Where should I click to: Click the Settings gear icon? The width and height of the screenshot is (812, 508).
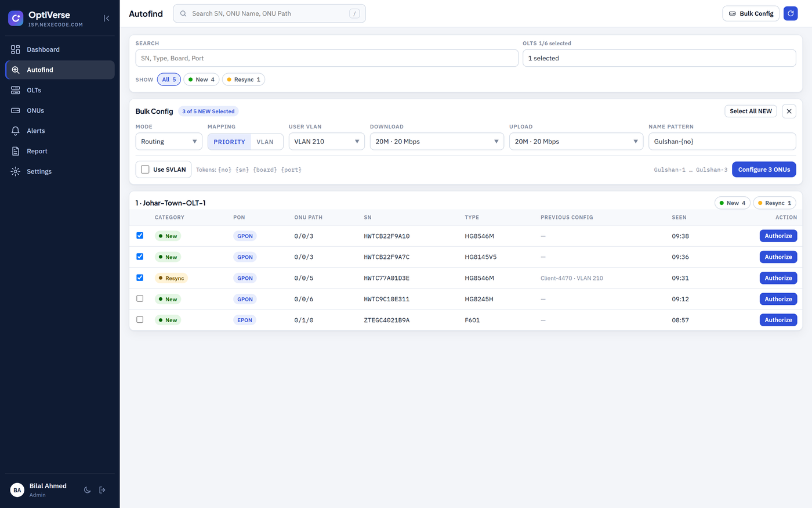[x=16, y=172]
